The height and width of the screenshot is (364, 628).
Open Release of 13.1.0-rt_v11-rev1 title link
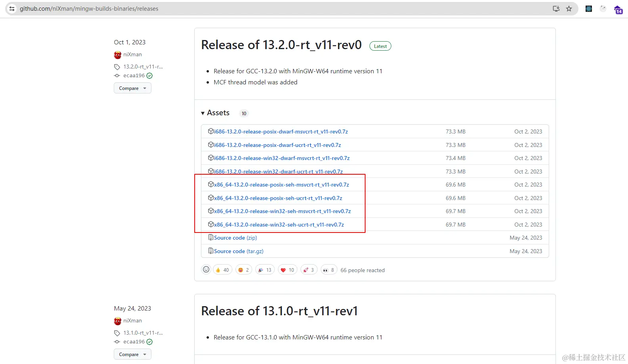click(280, 311)
